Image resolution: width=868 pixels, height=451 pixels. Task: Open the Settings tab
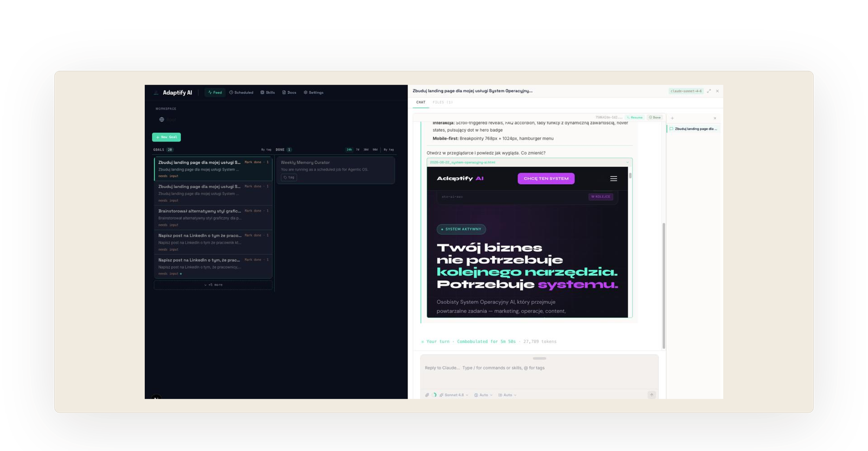click(314, 93)
